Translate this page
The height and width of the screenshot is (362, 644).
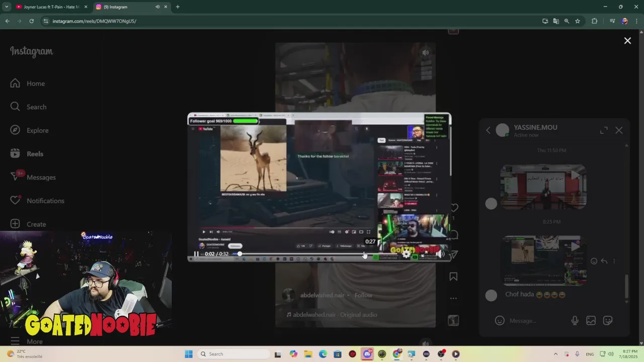point(556,21)
